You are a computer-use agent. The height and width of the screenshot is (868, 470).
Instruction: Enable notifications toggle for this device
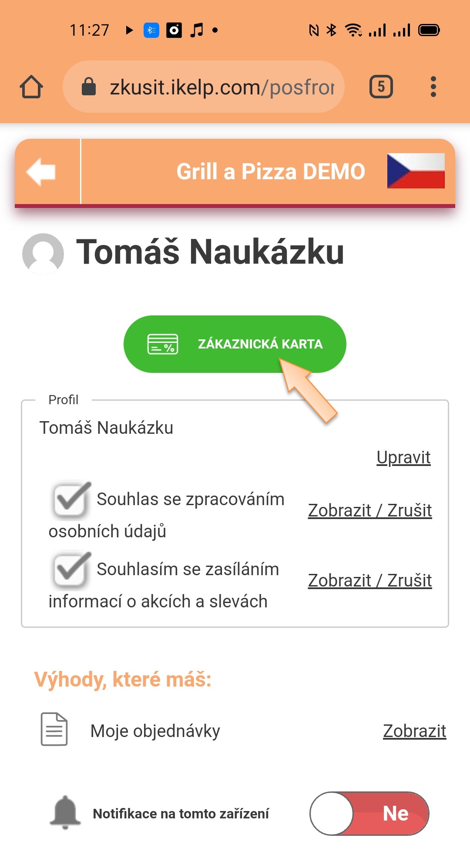[369, 813]
